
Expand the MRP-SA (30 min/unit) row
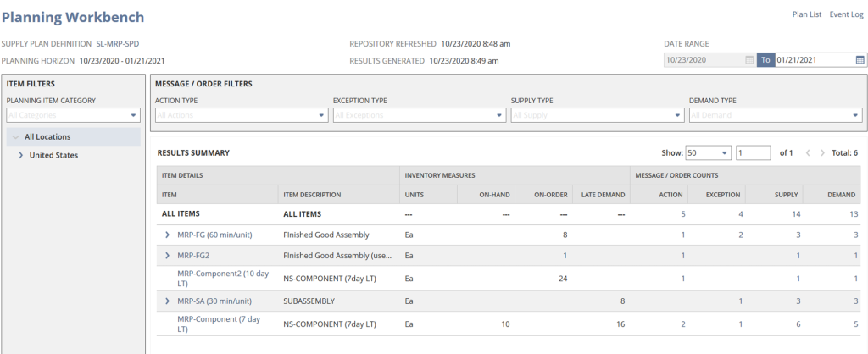(166, 301)
